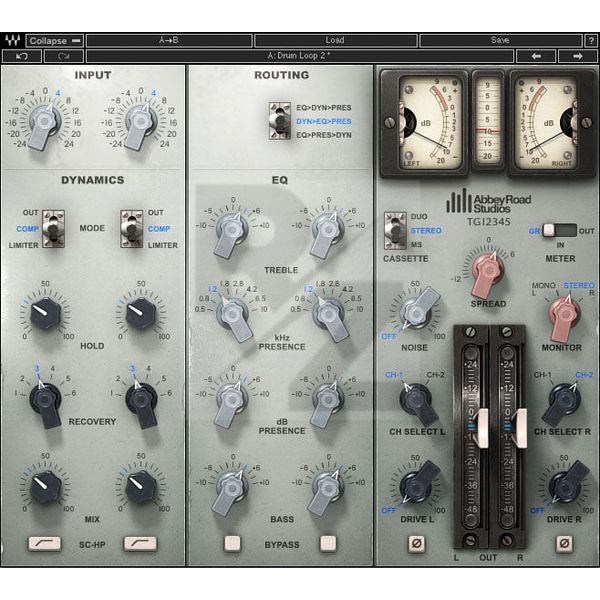Toggle the left EQ BYPASS button
The height and width of the screenshot is (600, 600).
pos(232,543)
